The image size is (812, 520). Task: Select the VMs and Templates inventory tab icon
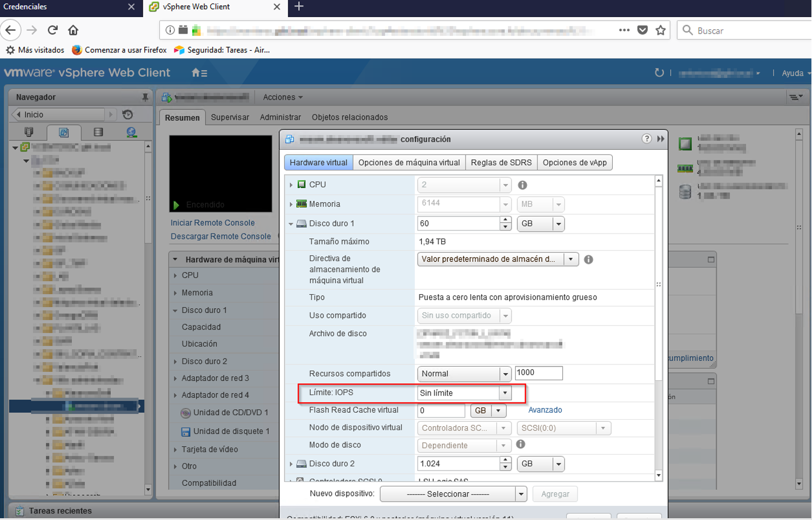coord(64,132)
